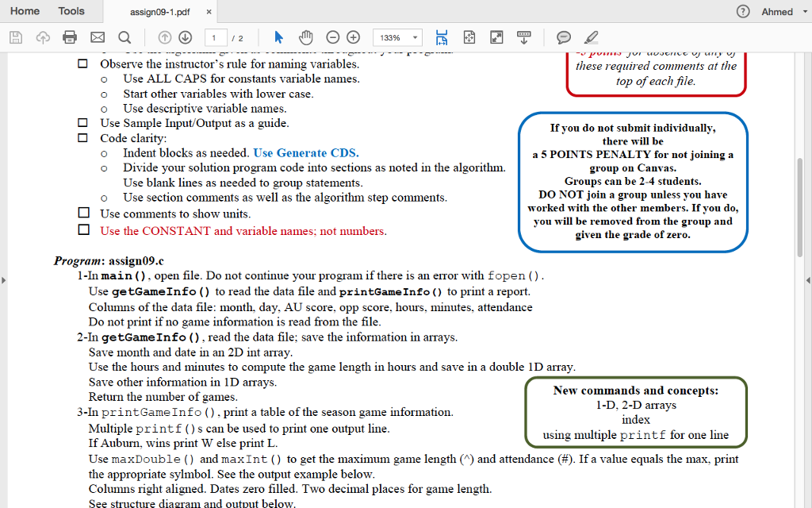Open the Print dialog
The width and height of the screenshot is (812, 508).
(70, 37)
